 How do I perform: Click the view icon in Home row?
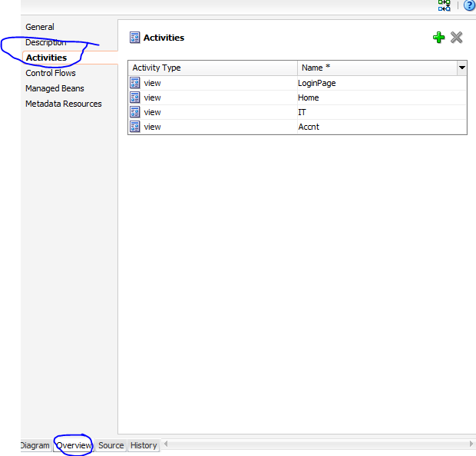tap(135, 97)
